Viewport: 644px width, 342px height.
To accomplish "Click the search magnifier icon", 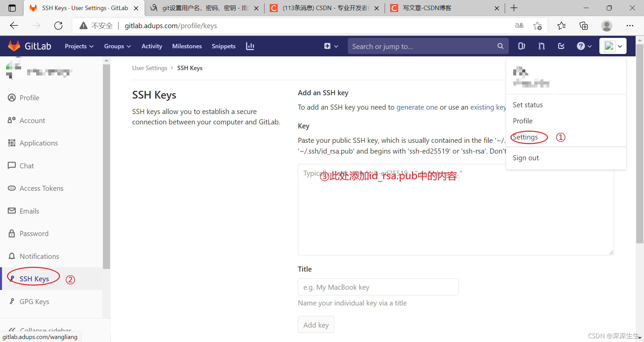I will point(500,46).
